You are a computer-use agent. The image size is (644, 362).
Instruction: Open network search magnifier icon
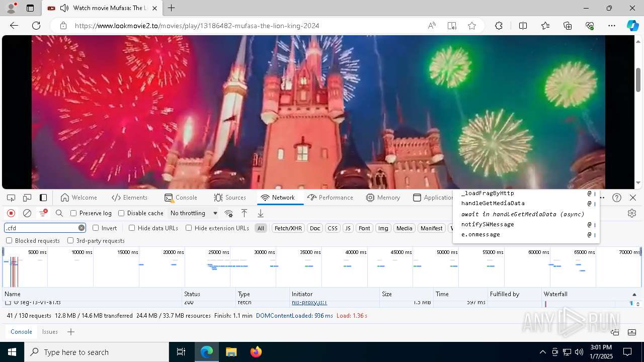pos(59,213)
